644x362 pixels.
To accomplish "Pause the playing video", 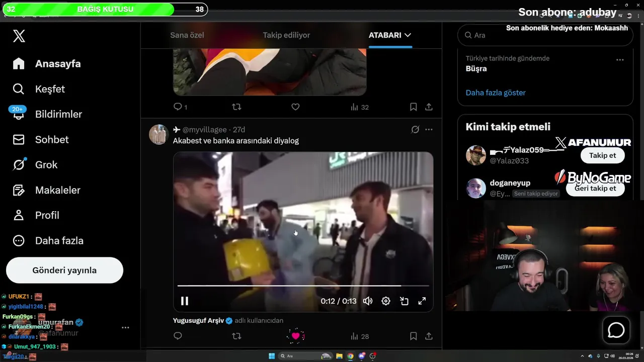I will [x=185, y=301].
